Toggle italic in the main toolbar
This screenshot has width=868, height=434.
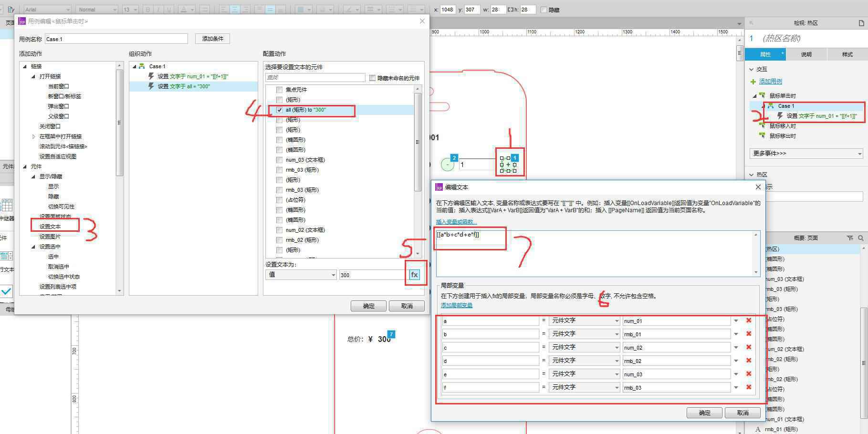click(x=159, y=10)
